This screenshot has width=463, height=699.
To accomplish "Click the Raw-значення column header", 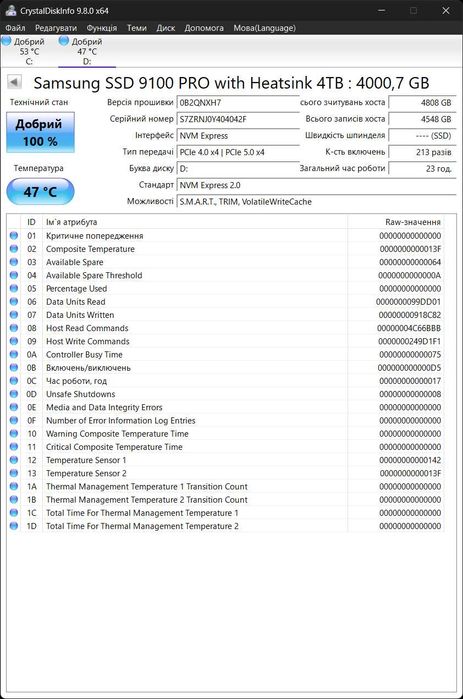I will [x=396, y=222].
